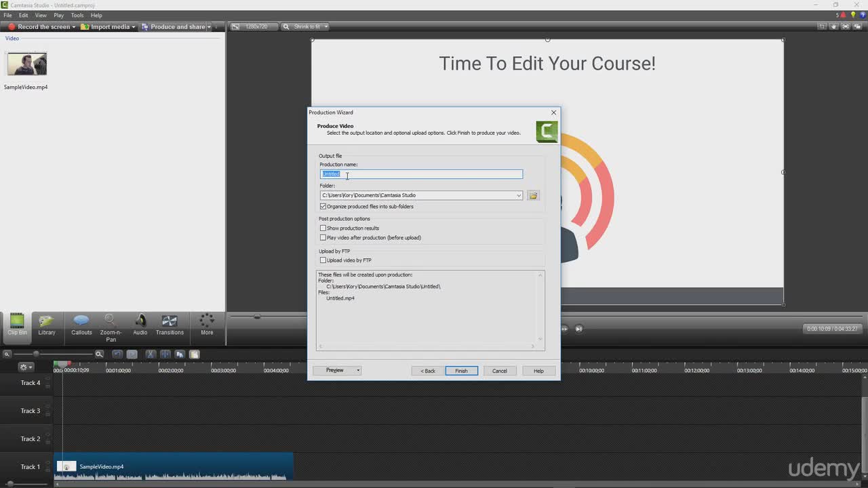Screen dimensions: 868x488
Task: Click the timeline zoom slider handle
Action: (x=36, y=354)
